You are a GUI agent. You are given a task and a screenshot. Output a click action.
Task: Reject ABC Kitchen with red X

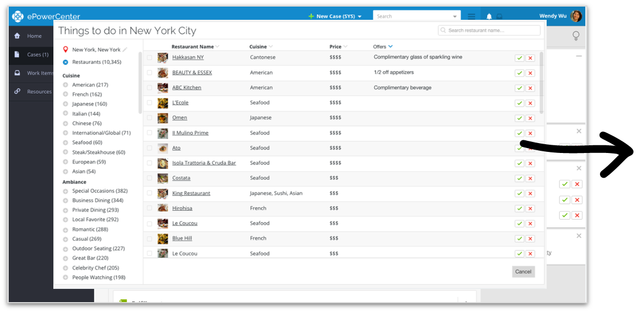[x=530, y=88]
